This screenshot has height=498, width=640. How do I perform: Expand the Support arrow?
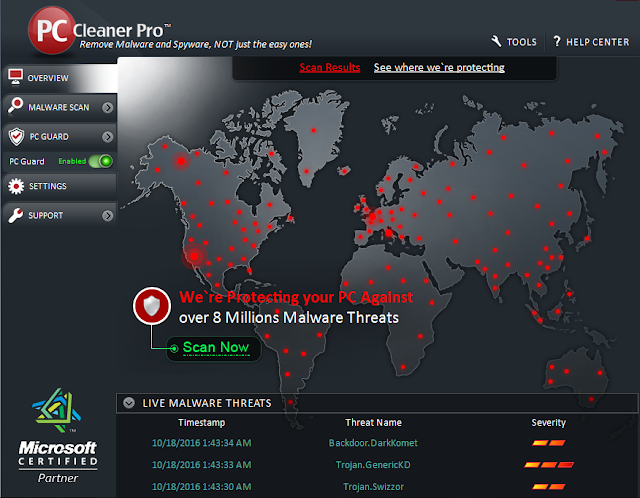point(107,216)
